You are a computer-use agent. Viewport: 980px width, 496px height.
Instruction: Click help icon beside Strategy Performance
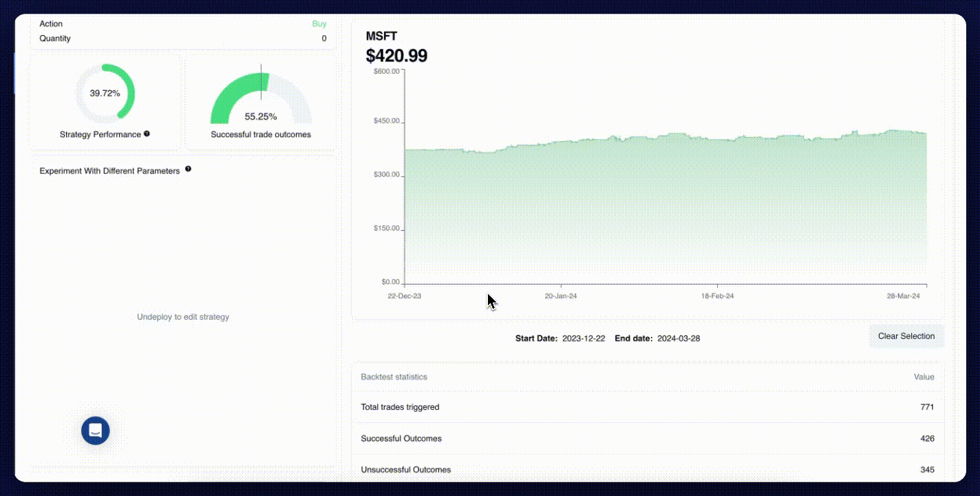point(147,134)
